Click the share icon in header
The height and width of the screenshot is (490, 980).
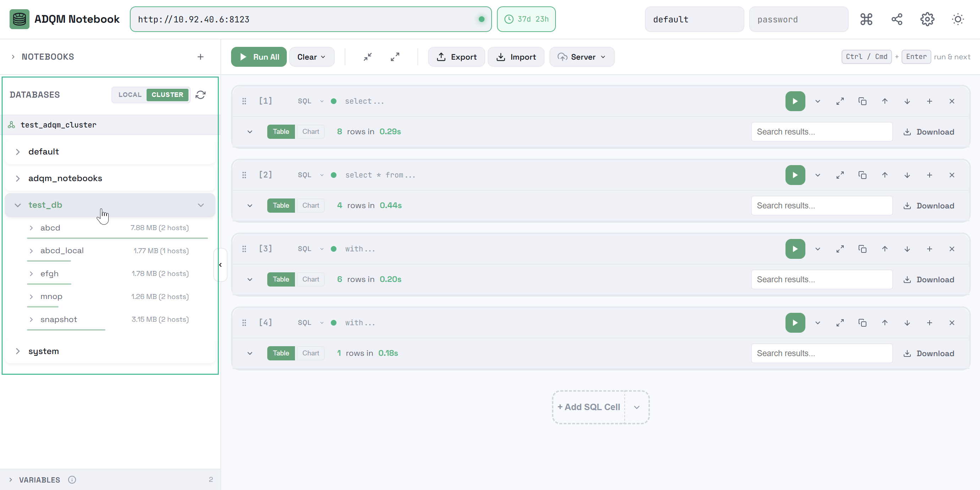pos(897,19)
